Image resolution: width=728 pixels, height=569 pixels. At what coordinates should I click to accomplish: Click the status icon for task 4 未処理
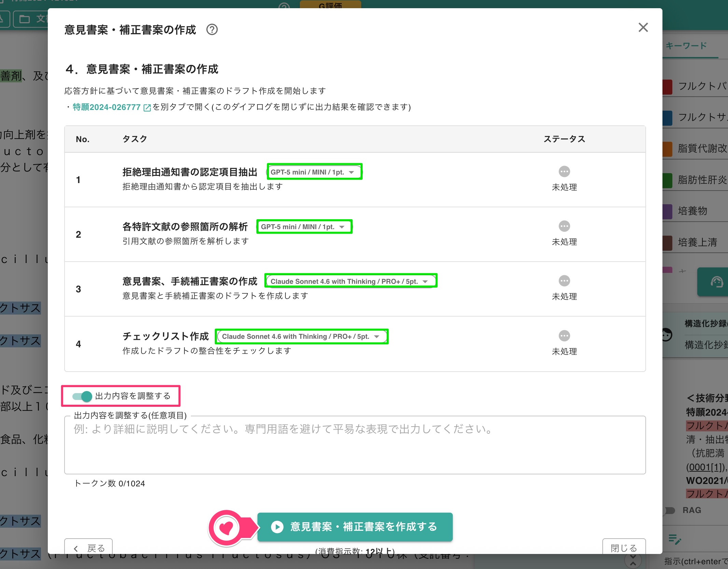(x=564, y=336)
